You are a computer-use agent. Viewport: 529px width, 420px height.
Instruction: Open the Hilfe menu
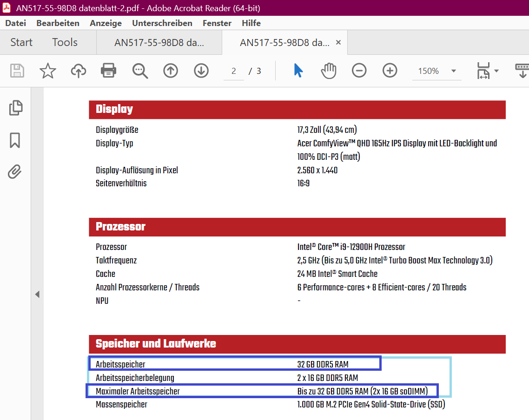click(x=251, y=23)
